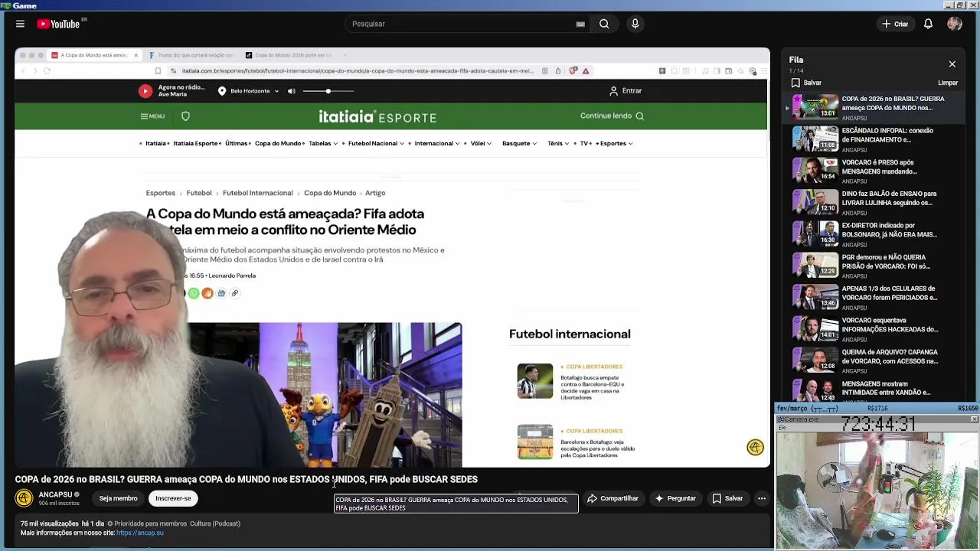This screenshot has width=980, height=551.
Task: Start voice search with microphone icon
Action: (x=635, y=24)
